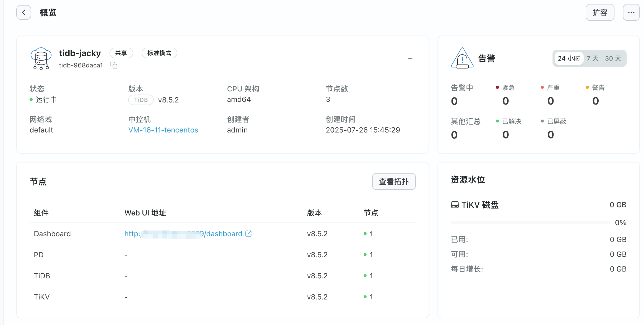Switch alerts to 7 天 range
This screenshot has width=644, height=325.
click(593, 58)
